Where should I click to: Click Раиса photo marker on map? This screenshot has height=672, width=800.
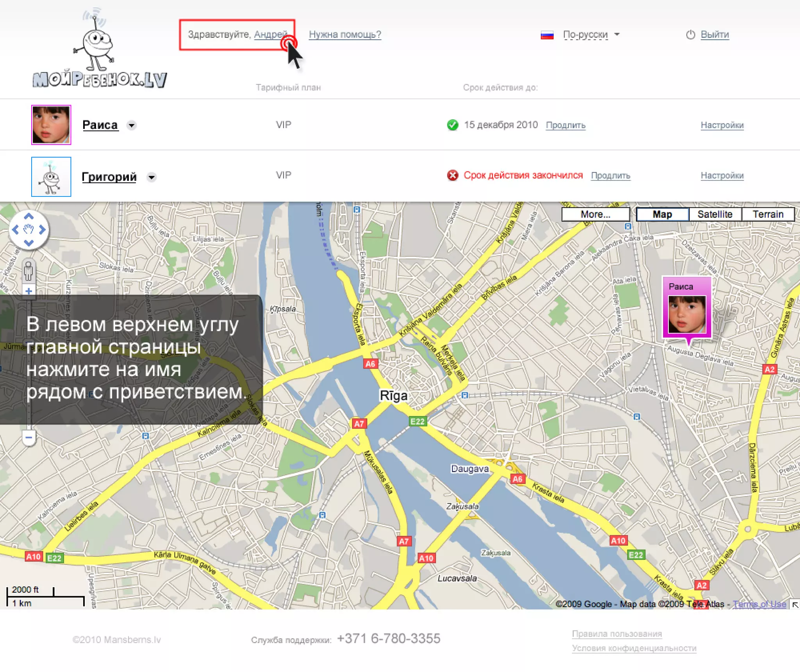687,314
